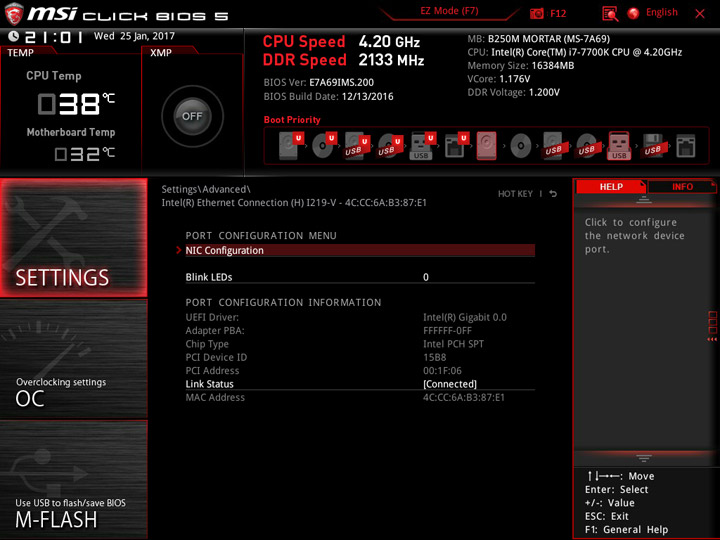This screenshot has width=720, height=540.
Task: Select legacy CD/DVD boot device icon
Action: tap(521, 146)
